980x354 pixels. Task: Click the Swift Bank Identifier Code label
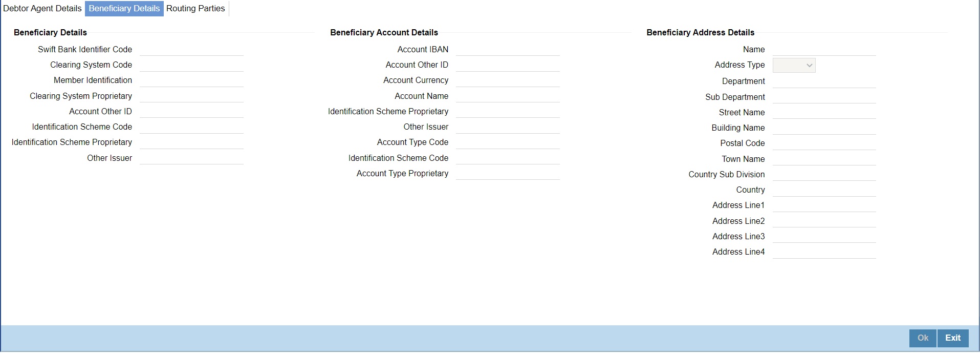click(x=85, y=49)
